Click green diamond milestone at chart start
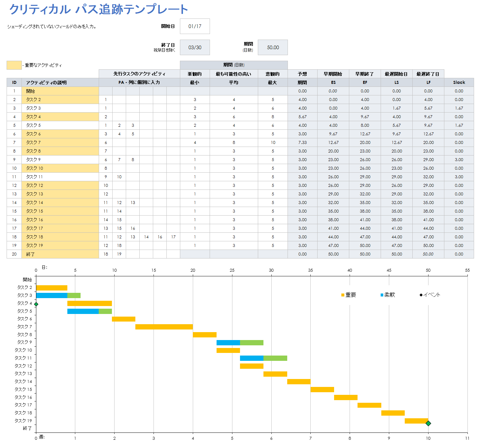This screenshot has width=481, height=448. coord(36,304)
